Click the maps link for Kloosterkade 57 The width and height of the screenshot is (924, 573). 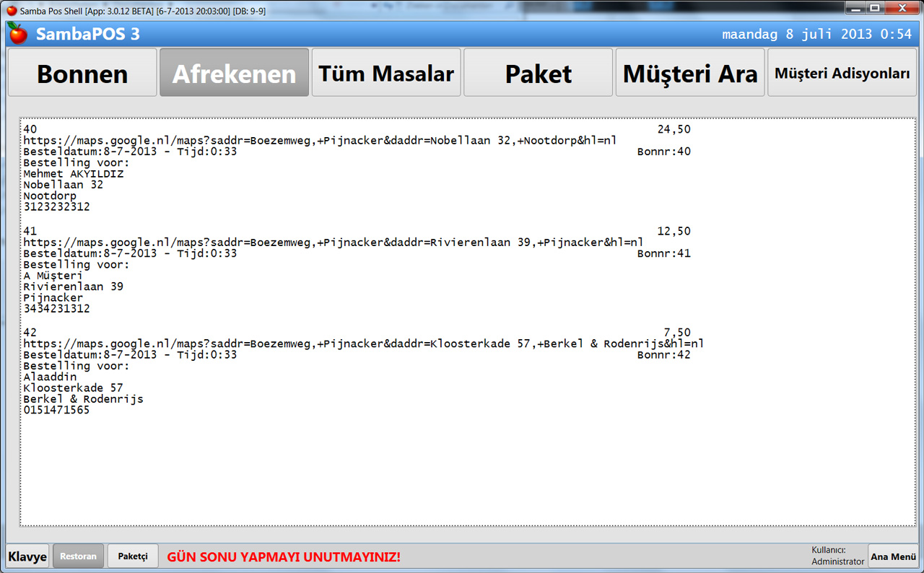click(363, 344)
